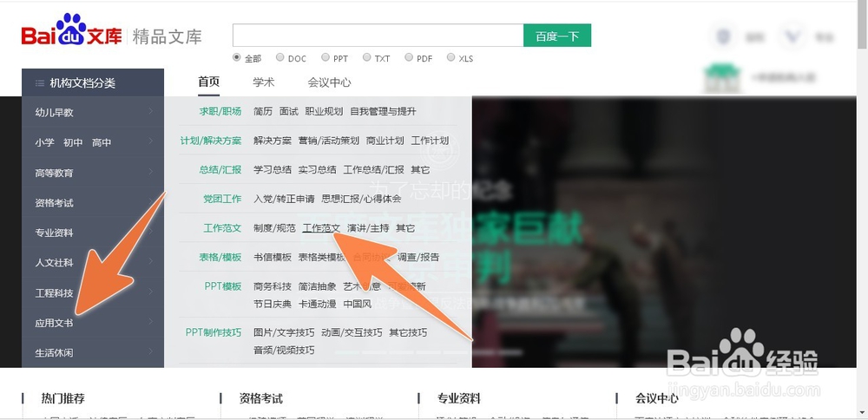Screen dimensions: 868x420
Task: Open the 书信模板 link
Action: point(273,258)
